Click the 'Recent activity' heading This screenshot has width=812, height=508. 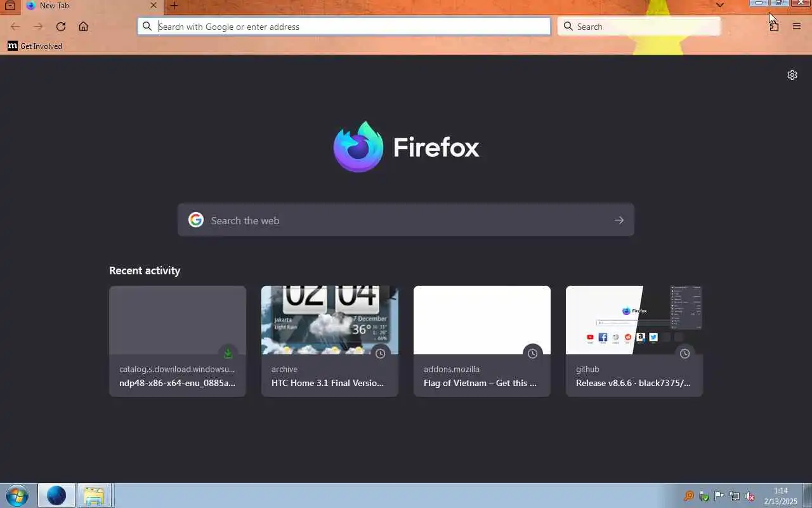pos(145,271)
